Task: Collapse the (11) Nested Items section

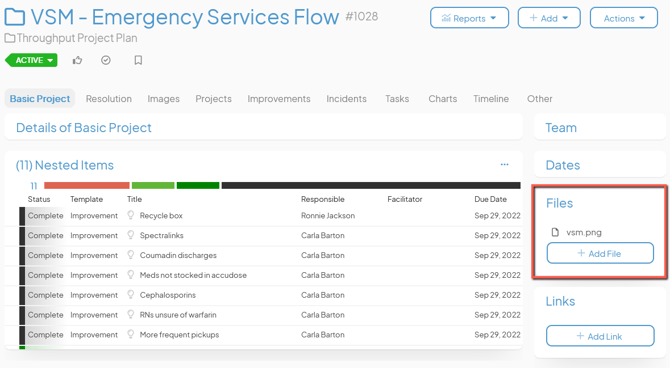Action: coord(65,165)
